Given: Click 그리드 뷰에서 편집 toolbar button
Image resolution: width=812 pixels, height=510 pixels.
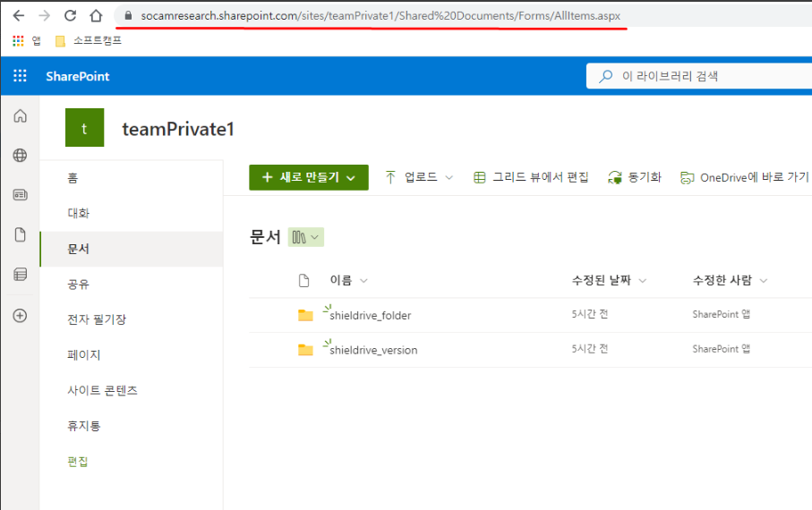Looking at the screenshot, I should click(x=531, y=177).
